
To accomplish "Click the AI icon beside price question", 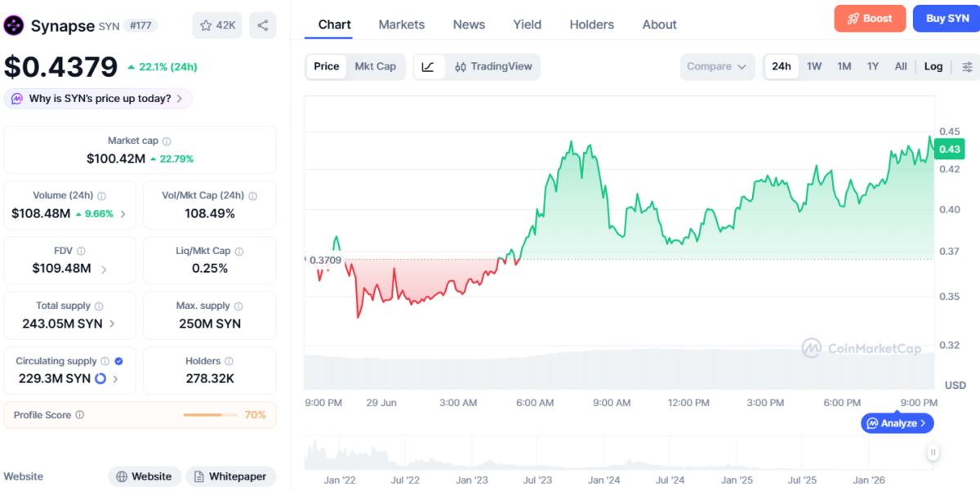I will point(17,99).
